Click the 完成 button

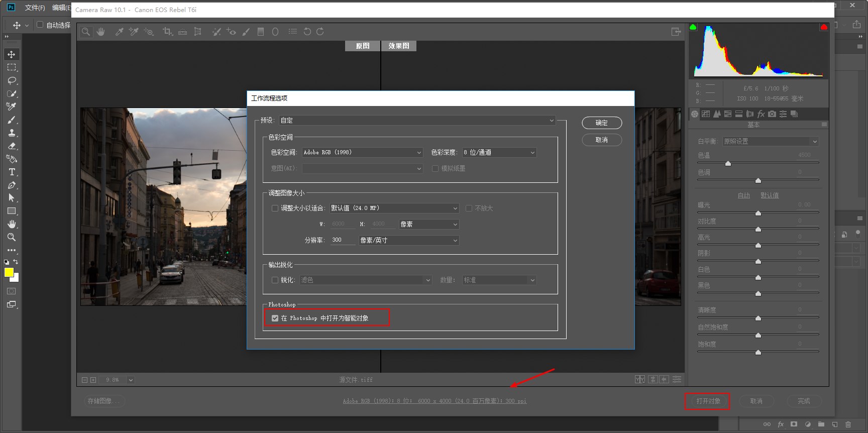coord(804,401)
